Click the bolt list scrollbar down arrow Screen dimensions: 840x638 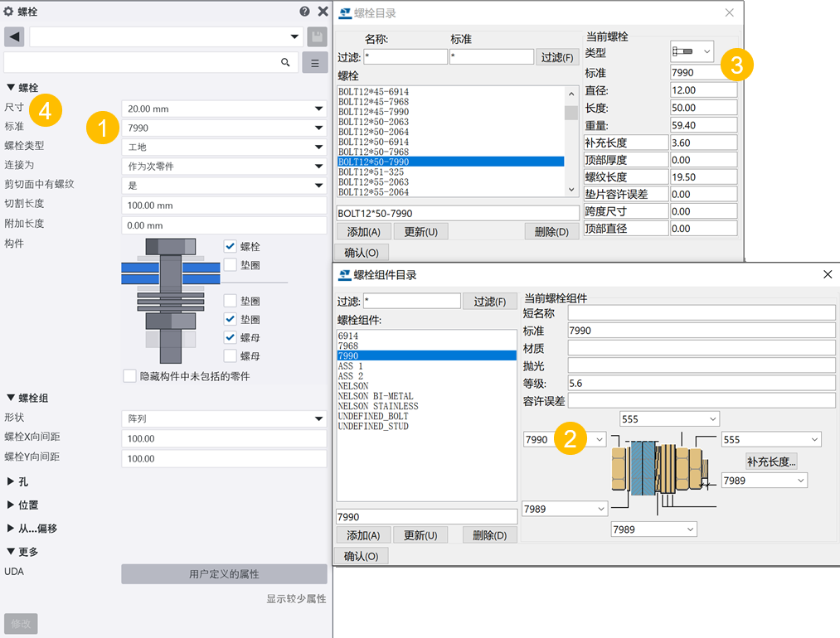click(571, 190)
